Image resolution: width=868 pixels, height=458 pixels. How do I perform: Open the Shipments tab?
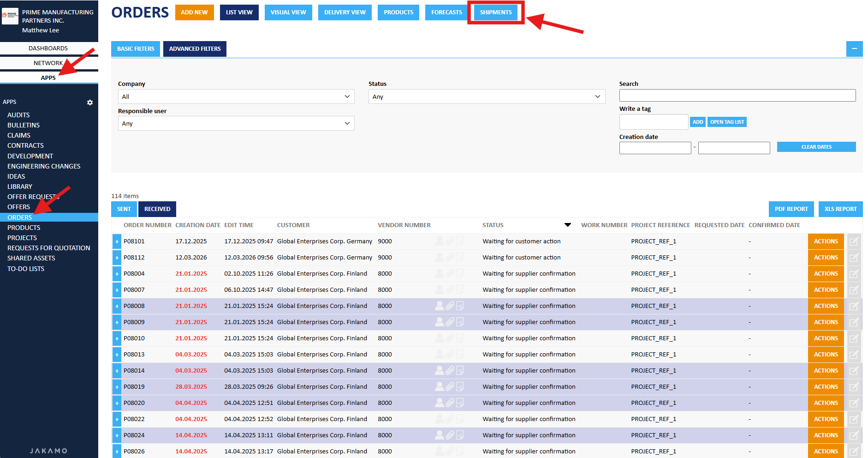click(x=496, y=12)
